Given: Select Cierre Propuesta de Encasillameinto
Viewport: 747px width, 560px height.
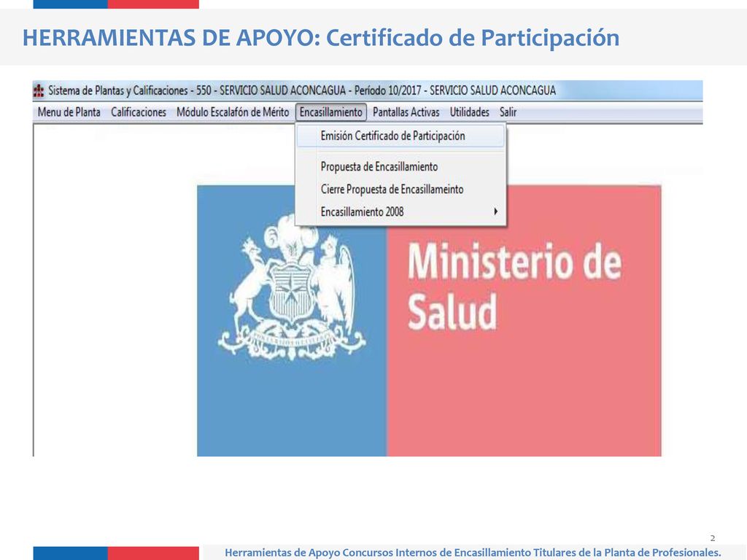Looking at the screenshot, I should pos(400,189).
